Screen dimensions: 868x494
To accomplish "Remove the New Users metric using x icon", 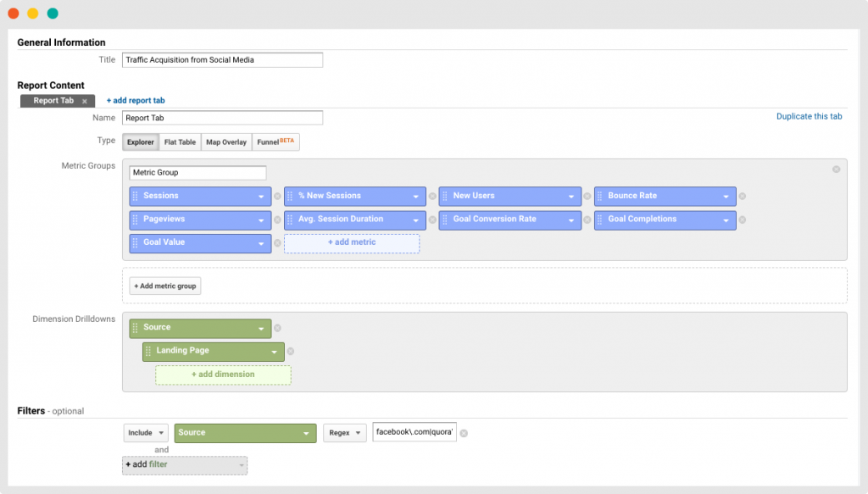I will (587, 197).
